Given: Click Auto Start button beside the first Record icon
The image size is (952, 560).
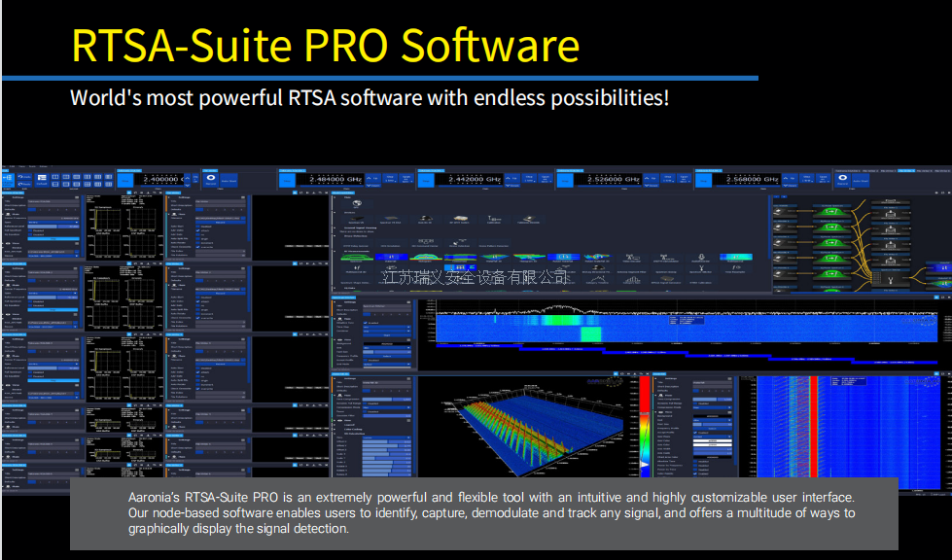Looking at the screenshot, I should pos(229,180).
